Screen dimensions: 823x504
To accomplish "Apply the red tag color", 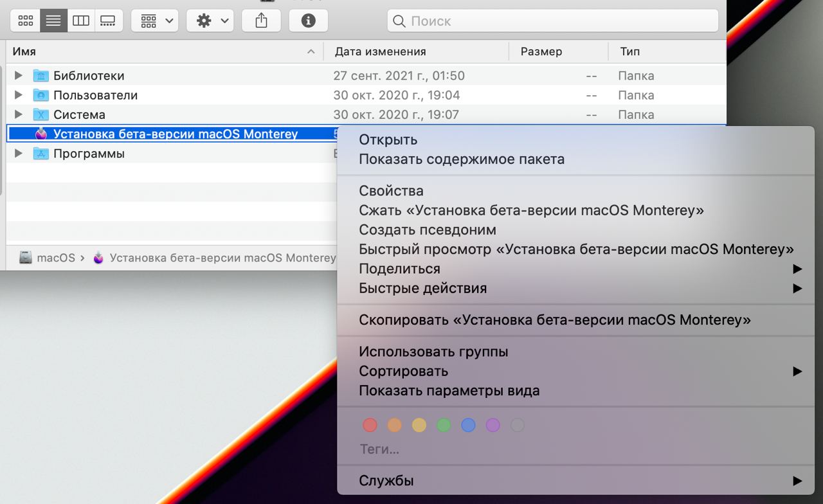I will tap(370, 425).
